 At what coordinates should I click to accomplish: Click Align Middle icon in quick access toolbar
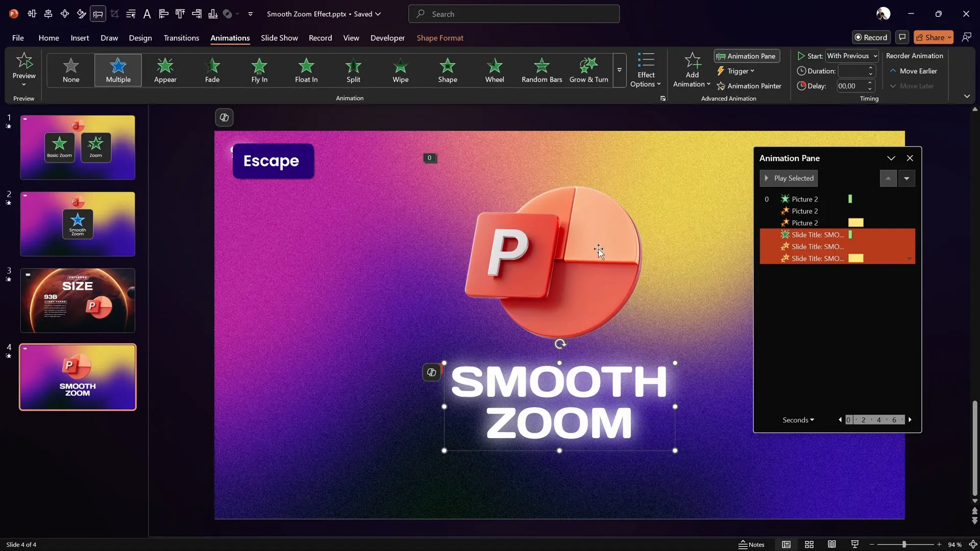32,14
